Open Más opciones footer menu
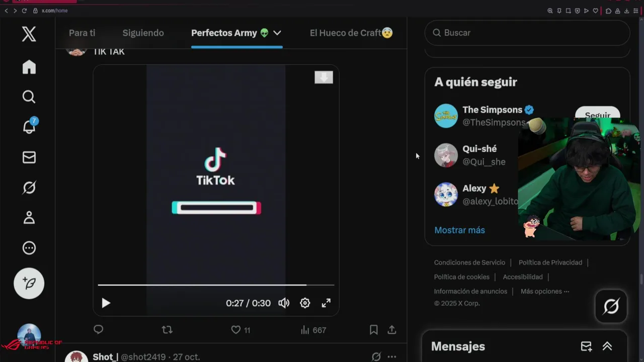644x362 pixels. tap(545, 291)
